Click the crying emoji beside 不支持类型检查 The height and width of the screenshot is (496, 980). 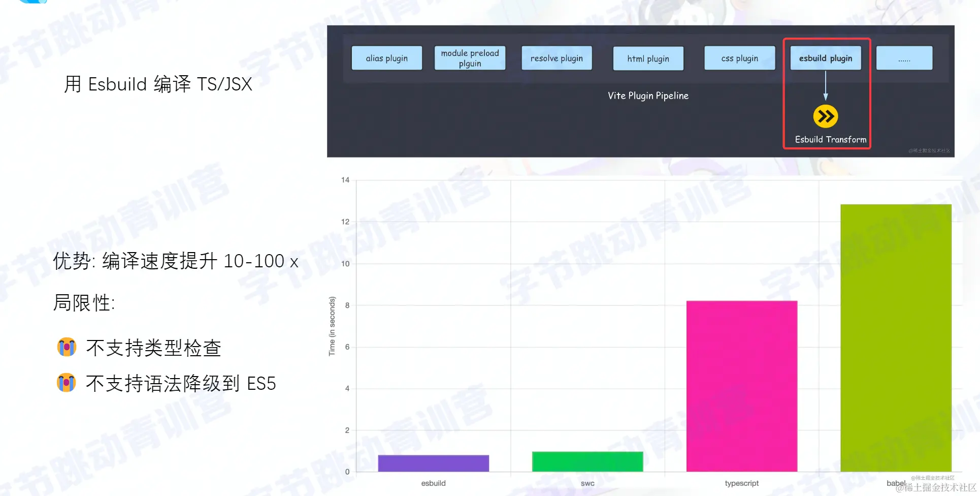67,348
